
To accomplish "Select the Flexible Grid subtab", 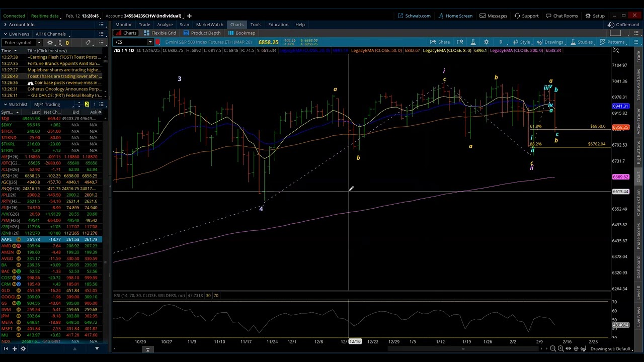I will tap(159, 33).
